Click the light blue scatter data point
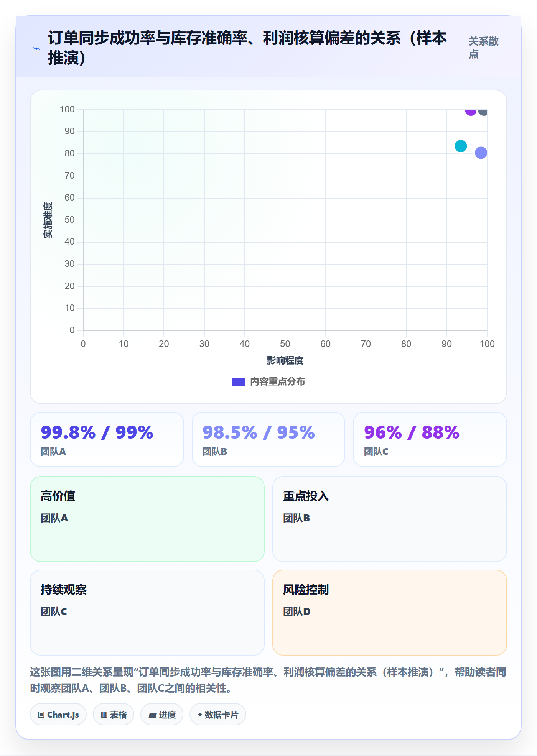537x756 pixels. click(x=481, y=153)
